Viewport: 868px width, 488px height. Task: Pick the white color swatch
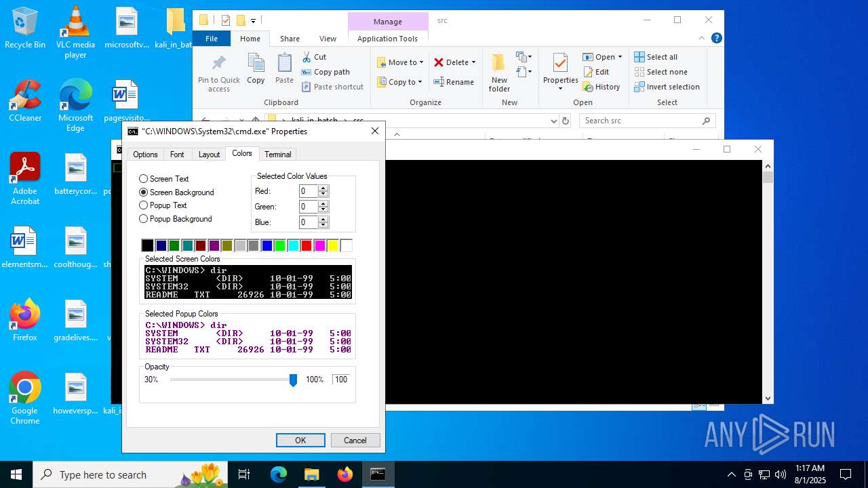tap(347, 245)
